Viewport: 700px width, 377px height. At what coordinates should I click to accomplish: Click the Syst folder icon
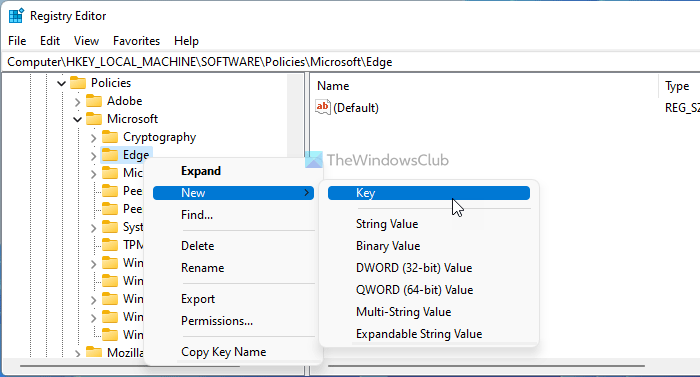click(x=110, y=227)
